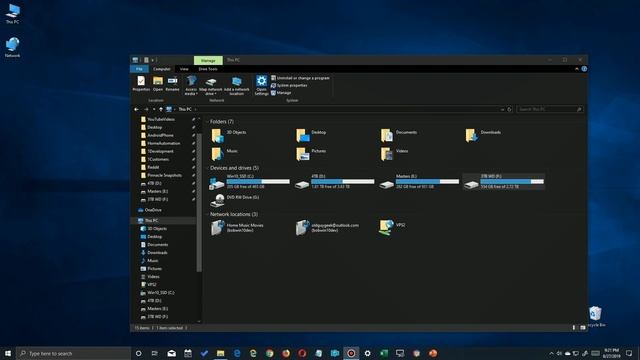
Task: Go up one level with the up arrow
Action: pyautogui.click(x=161, y=109)
